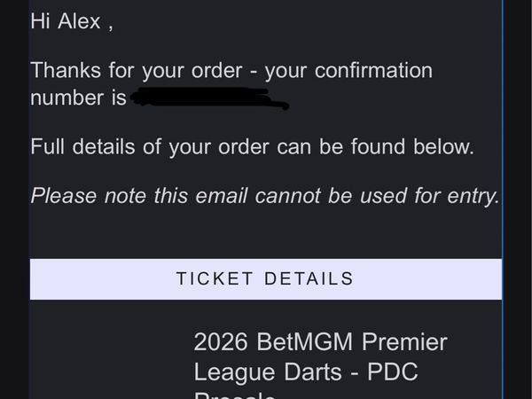Click the blank area left of the event title

point(106,355)
